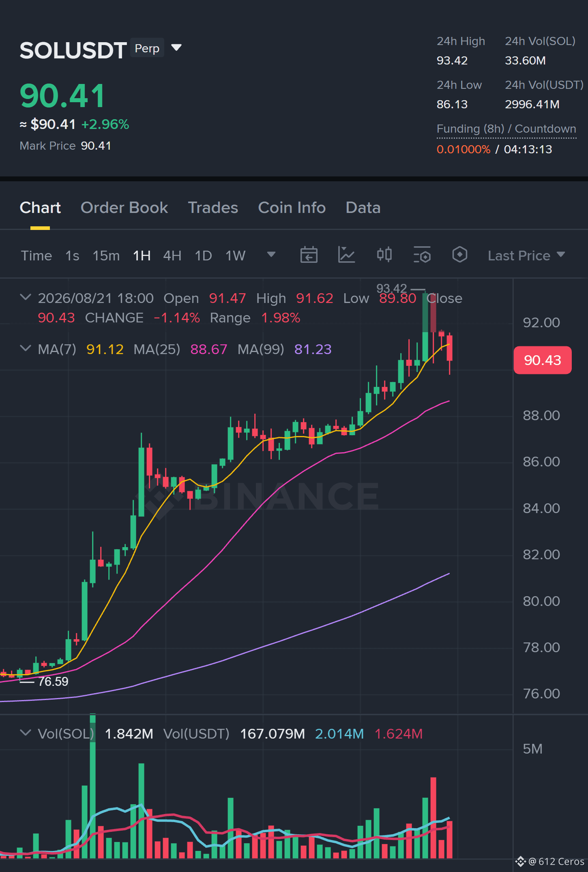Click the 76.59 low marker label
The height and width of the screenshot is (872, 588).
[53, 681]
